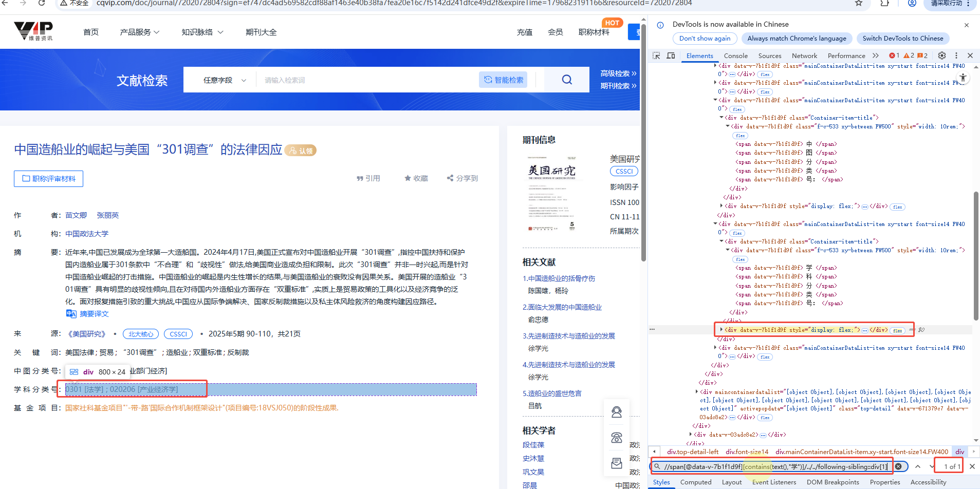Viewport: 980px width, 489px height.
Task: Click the red error count indicator
Action: point(894,55)
